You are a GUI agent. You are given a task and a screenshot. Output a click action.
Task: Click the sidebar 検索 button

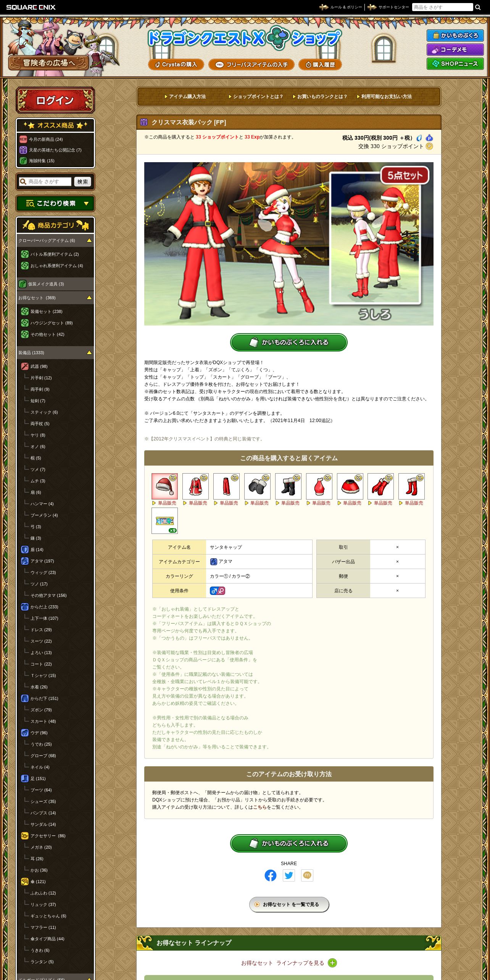click(82, 182)
